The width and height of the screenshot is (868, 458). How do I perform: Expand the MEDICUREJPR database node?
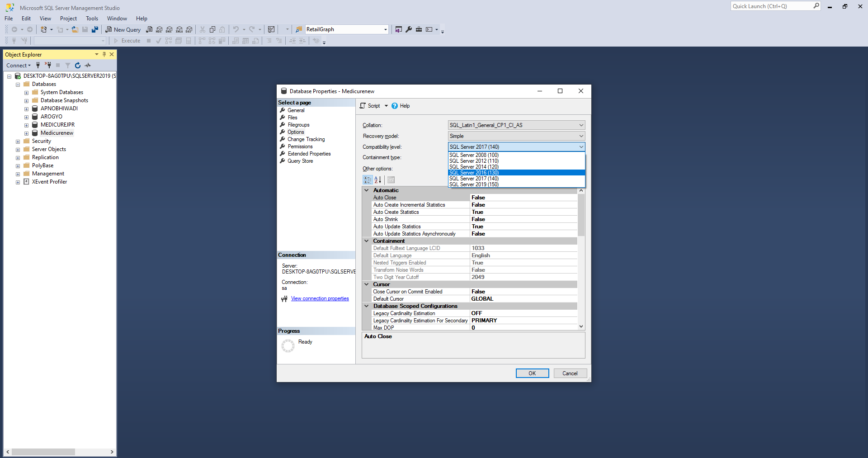point(27,125)
